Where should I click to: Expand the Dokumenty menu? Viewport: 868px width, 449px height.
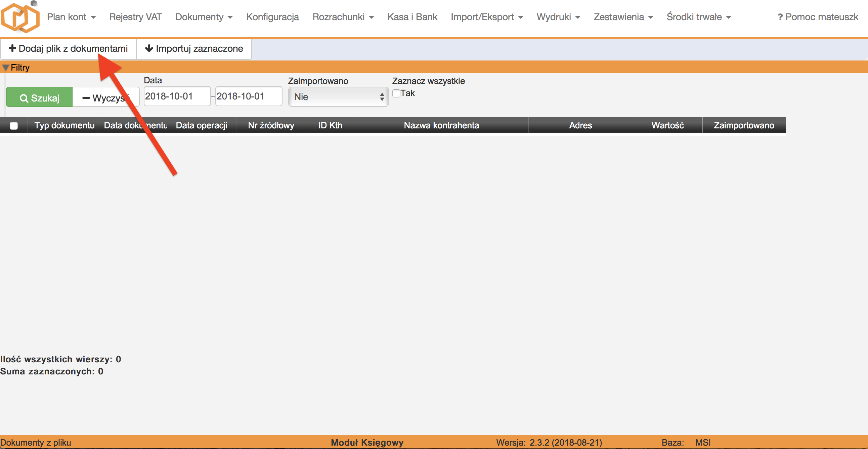pos(204,17)
